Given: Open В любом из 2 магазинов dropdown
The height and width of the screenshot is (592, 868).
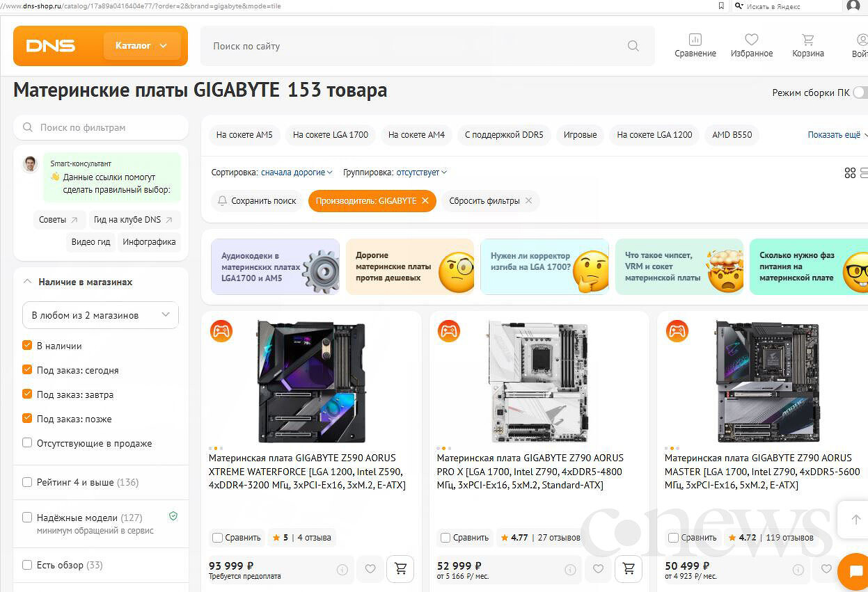Looking at the screenshot, I should pyautogui.click(x=100, y=315).
